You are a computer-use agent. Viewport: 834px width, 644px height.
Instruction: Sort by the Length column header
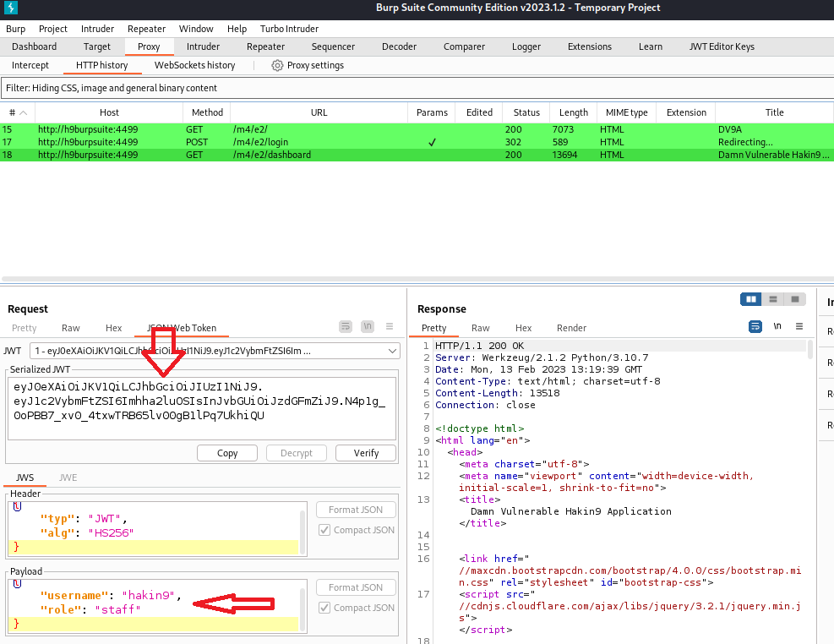point(574,112)
